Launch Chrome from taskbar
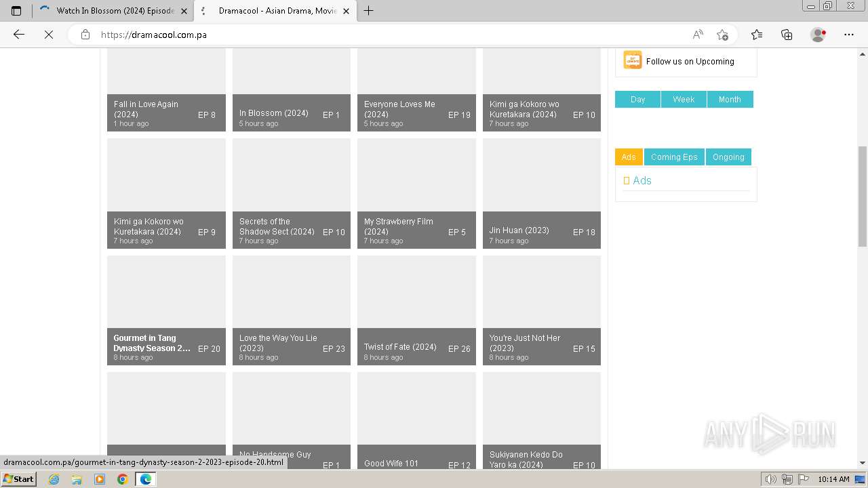 123,479
